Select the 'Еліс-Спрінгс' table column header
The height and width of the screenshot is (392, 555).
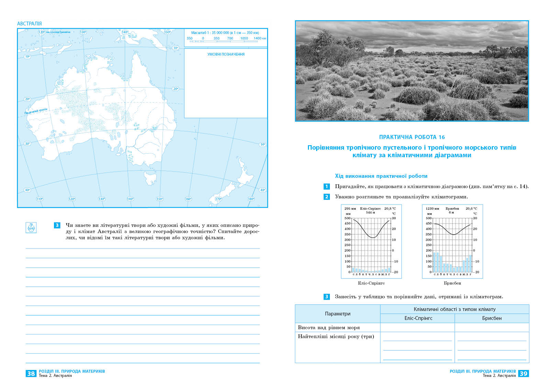418,318
